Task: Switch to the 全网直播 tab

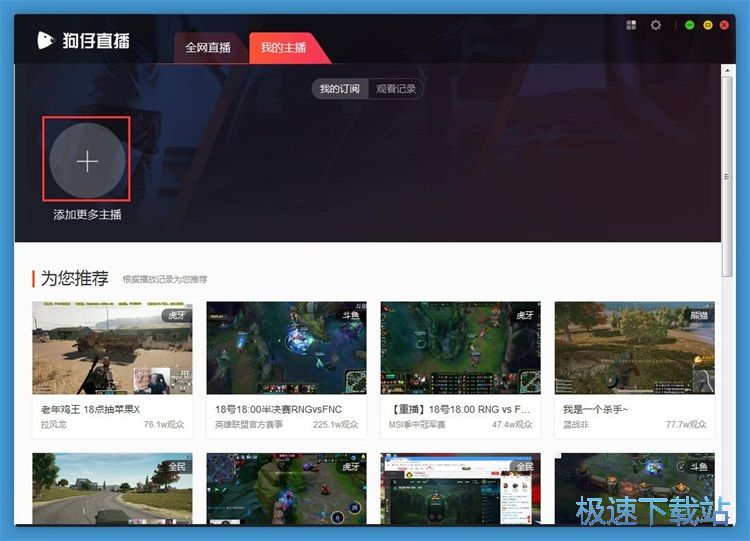Action: point(208,47)
